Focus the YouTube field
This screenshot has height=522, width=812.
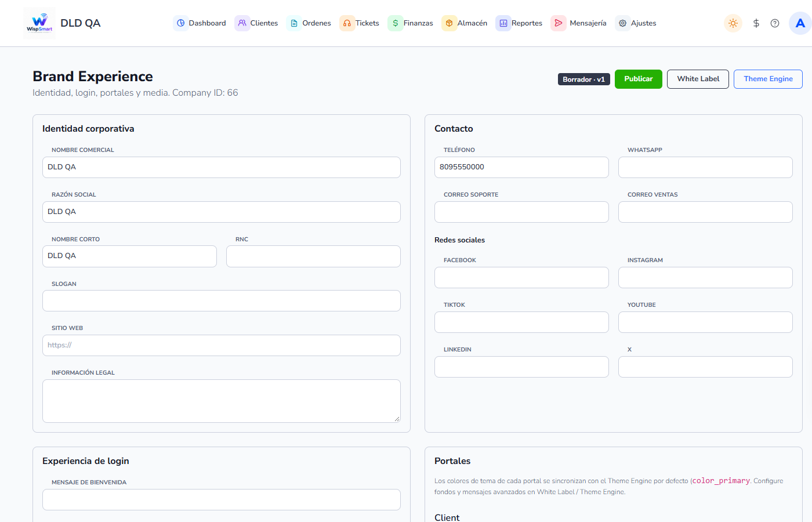point(705,322)
